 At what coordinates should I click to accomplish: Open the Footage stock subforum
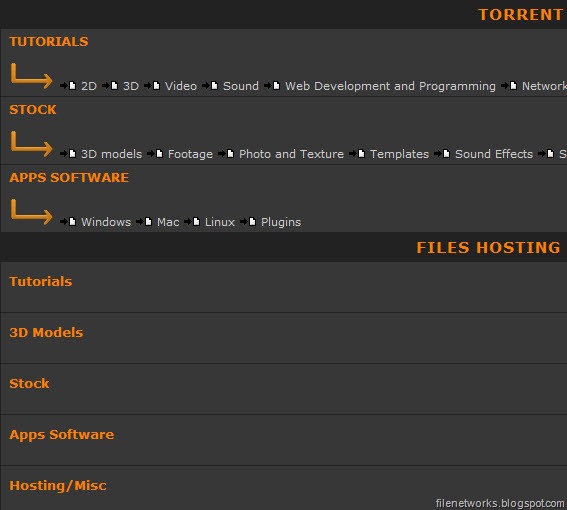(x=191, y=154)
